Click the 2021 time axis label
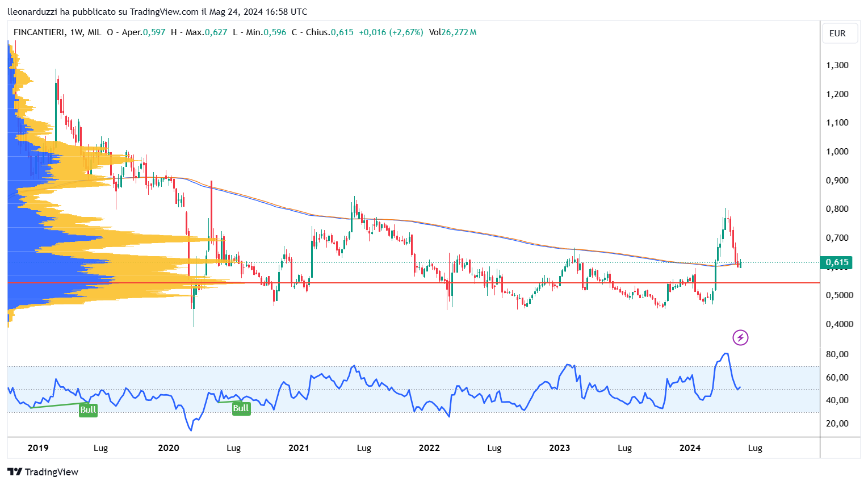Image resolution: width=868 pixels, height=485 pixels. tap(299, 448)
